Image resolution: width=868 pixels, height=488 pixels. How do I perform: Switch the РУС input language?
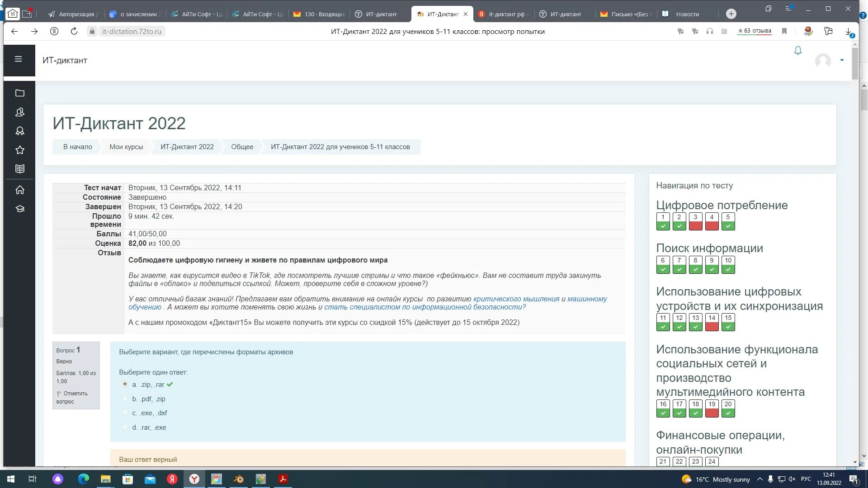click(806, 479)
